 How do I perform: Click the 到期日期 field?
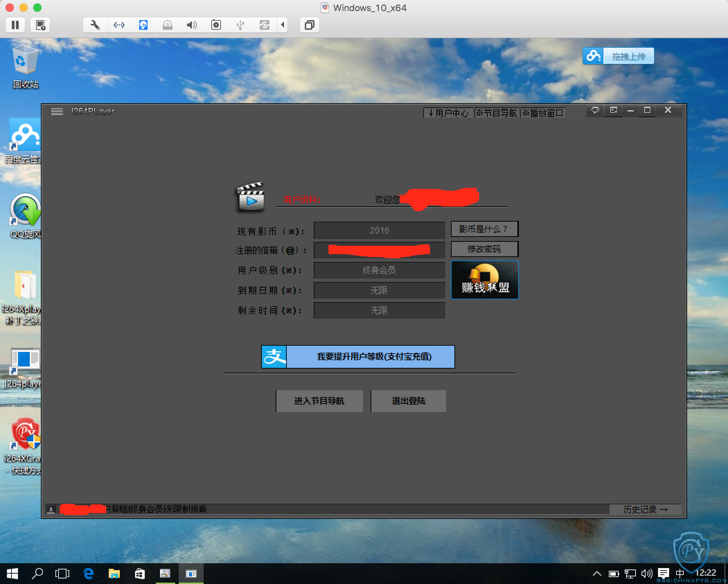[x=379, y=290]
